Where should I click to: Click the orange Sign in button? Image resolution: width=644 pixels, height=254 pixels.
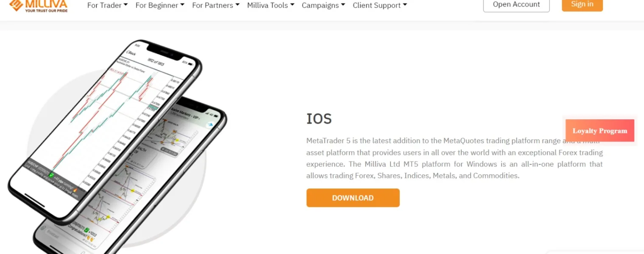point(582,4)
